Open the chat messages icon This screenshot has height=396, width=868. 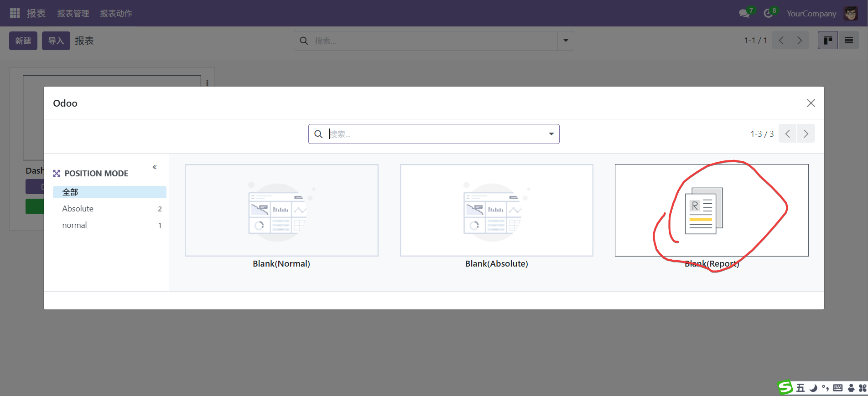tap(744, 13)
